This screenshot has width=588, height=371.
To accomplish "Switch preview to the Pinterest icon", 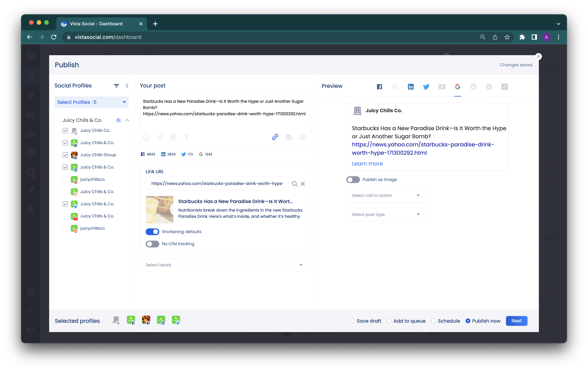I will [x=489, y=87].
